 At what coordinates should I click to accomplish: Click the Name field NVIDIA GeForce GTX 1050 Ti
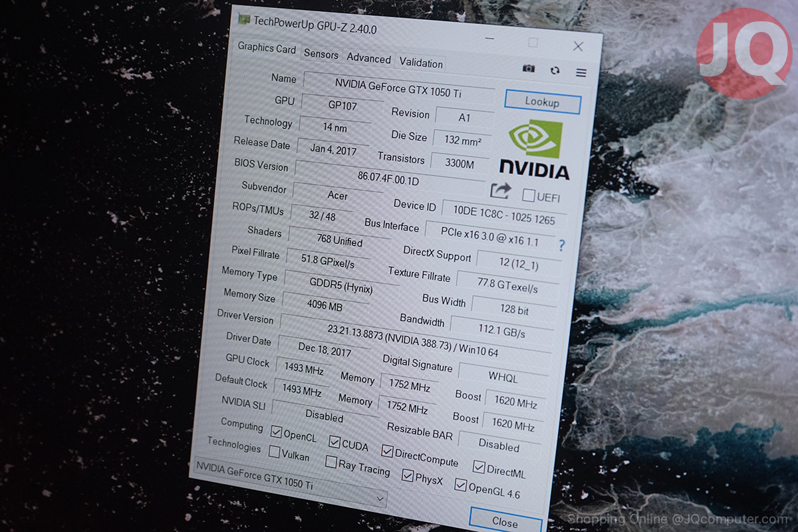pos(398,87)
